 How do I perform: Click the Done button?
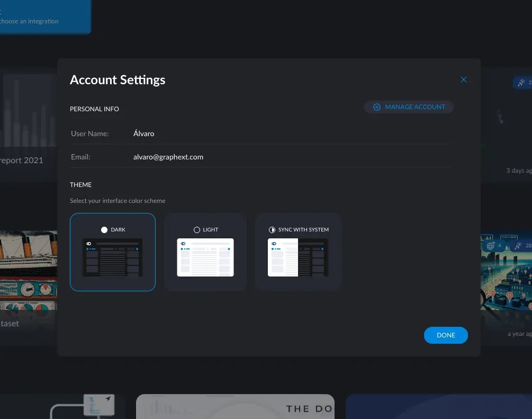tap(445, 335)
